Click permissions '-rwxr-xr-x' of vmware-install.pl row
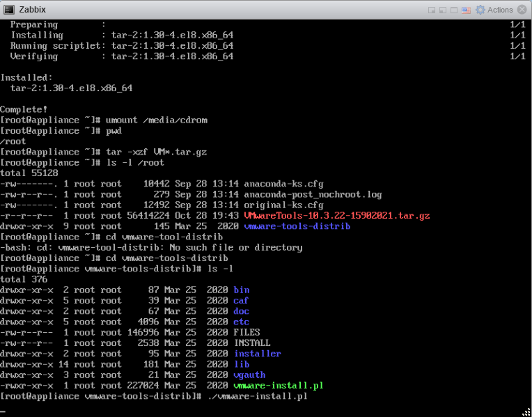532x417 pixels. 26,386
